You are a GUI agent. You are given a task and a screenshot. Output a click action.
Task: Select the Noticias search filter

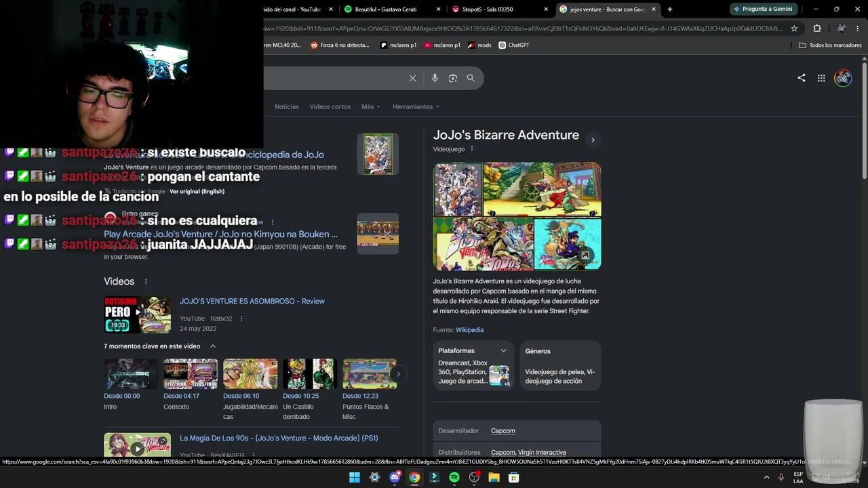pos(287,106)
